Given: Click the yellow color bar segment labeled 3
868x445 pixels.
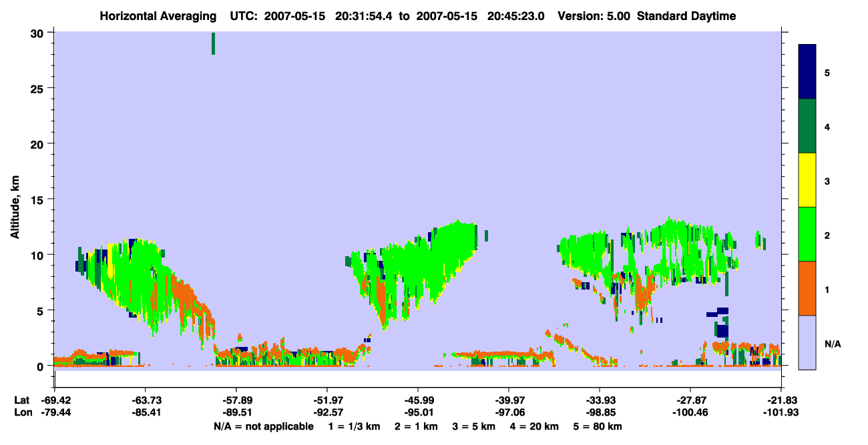Looking at the screenshot, I should click(x=807, y=180).
